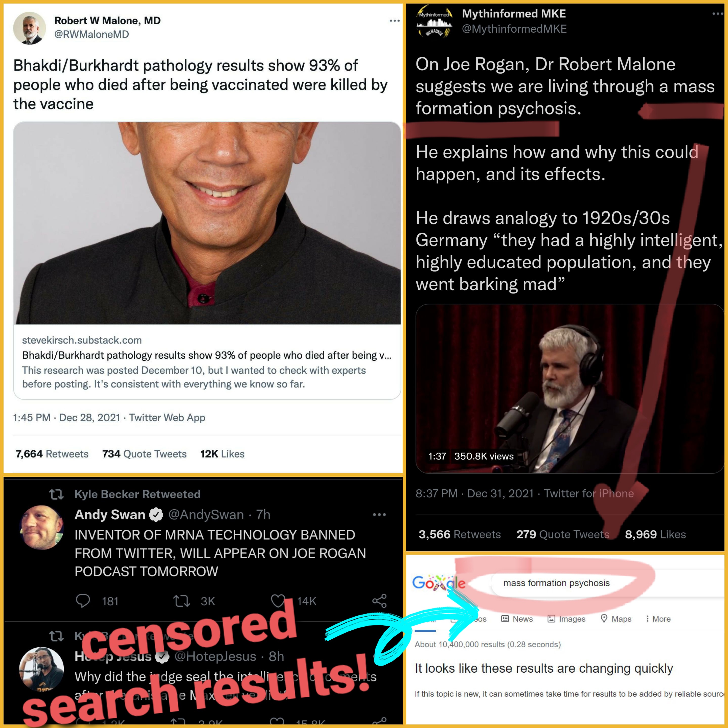Open Robert W Malone's profile avatar

29,28
